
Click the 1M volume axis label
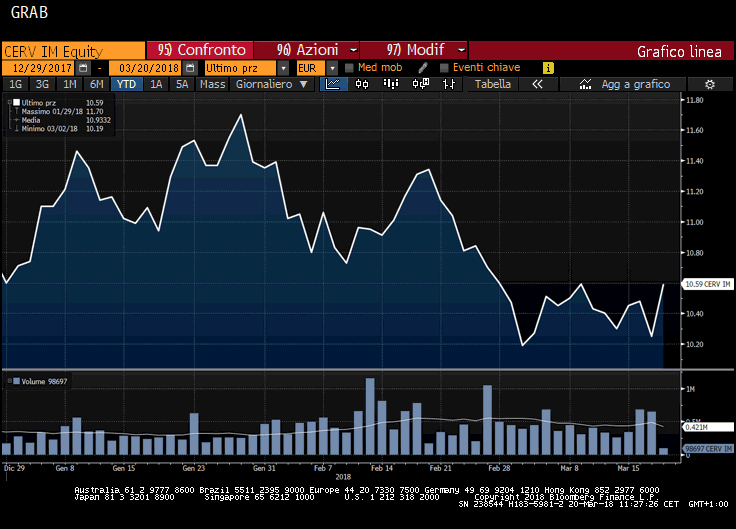[690, 389]
